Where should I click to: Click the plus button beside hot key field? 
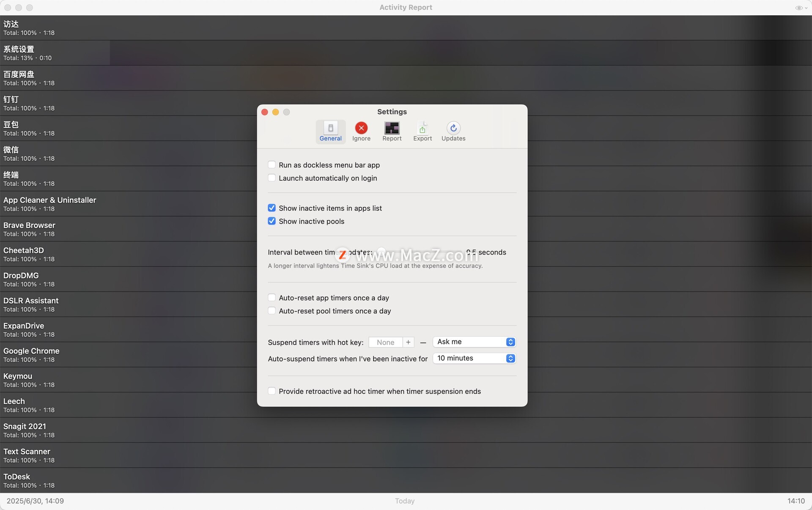coord(408,342)
